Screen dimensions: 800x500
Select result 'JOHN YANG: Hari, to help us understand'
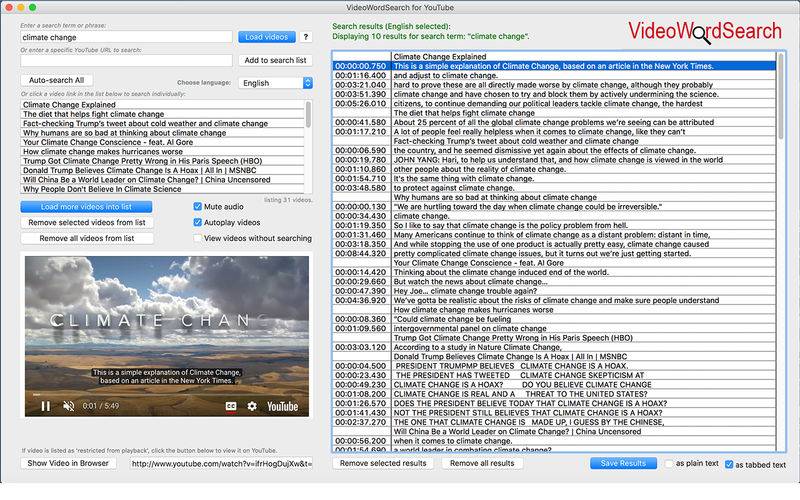pos(555,160)
